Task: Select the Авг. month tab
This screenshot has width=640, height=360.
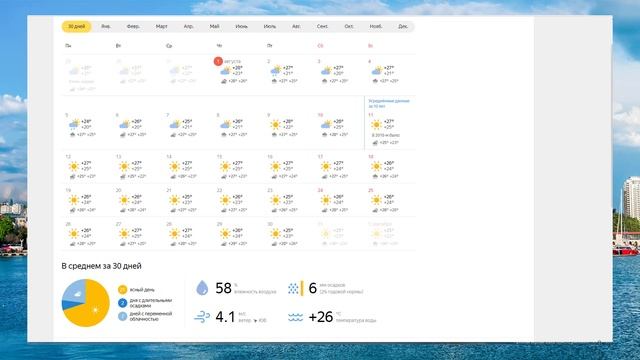Action: (296, 27)
